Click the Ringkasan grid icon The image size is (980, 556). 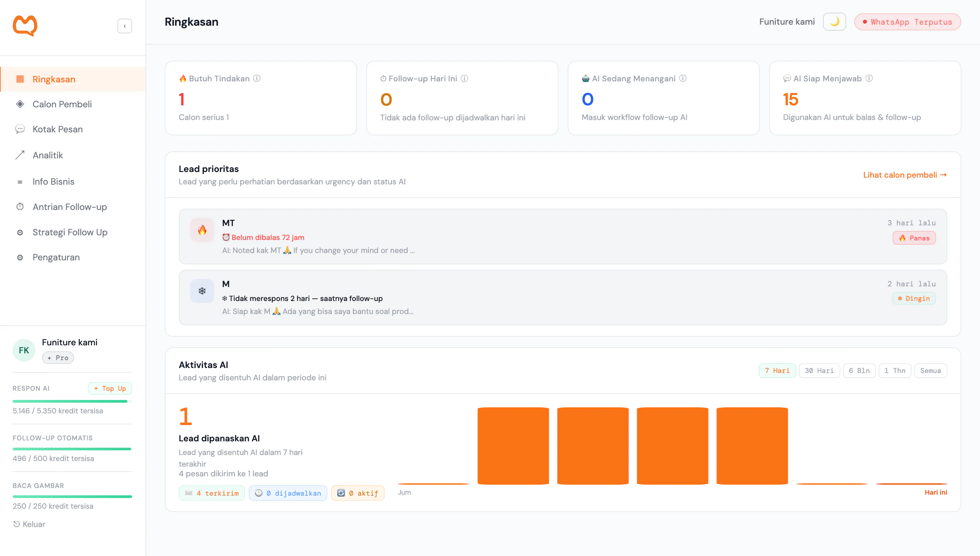click(x=20, y=79)
